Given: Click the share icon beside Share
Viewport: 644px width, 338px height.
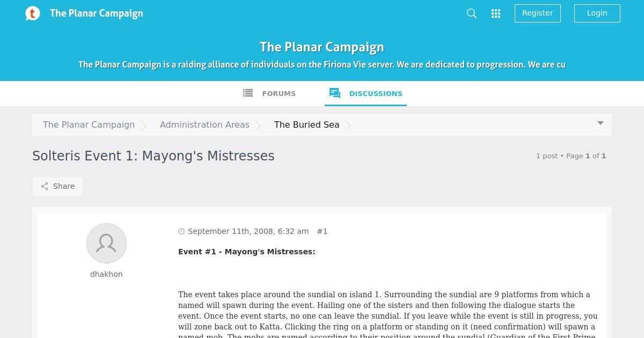Looking at the screenshot, I should [45, 186].
